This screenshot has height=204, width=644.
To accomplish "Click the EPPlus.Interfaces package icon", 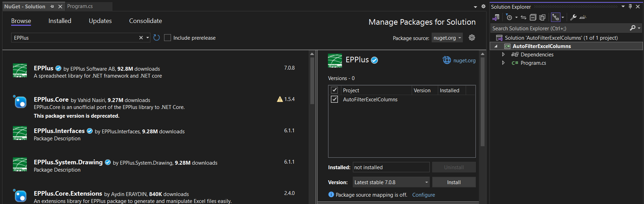I will click(x=20, y=133).
